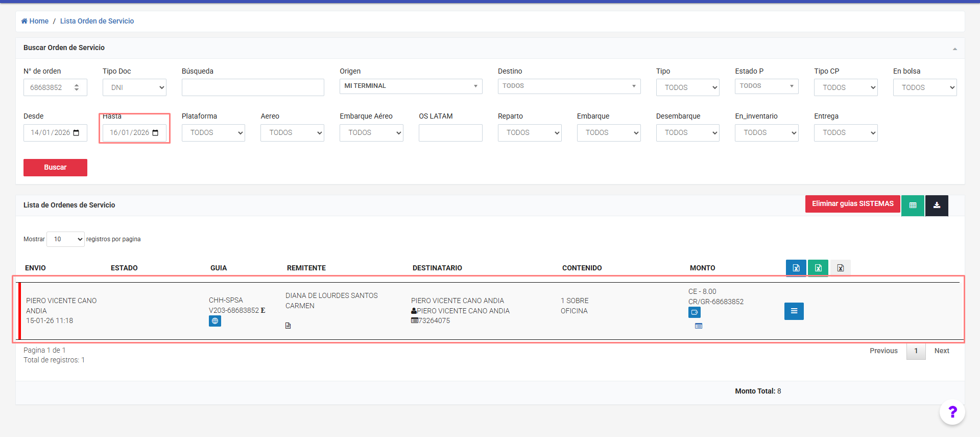Click the blue Excel export icon
The width and height of the screenshot is (980, 437).
[x=796, y=268]
